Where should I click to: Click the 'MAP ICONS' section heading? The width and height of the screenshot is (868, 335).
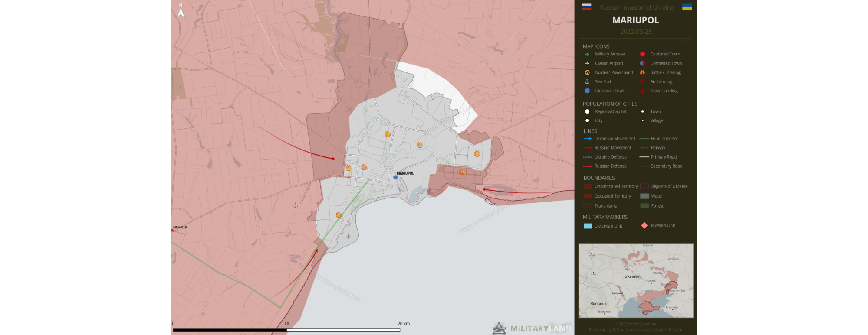pyautogui.click(x=596, y=46)
